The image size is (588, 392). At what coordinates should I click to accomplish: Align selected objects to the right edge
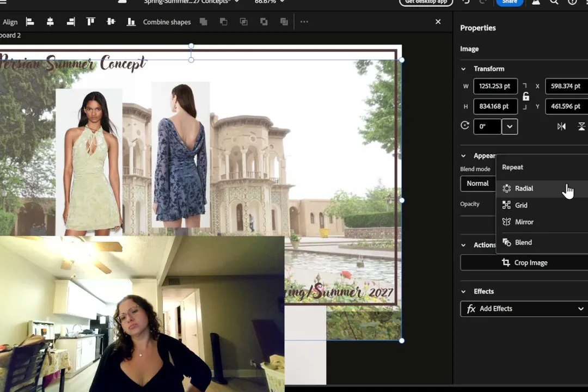70,22
